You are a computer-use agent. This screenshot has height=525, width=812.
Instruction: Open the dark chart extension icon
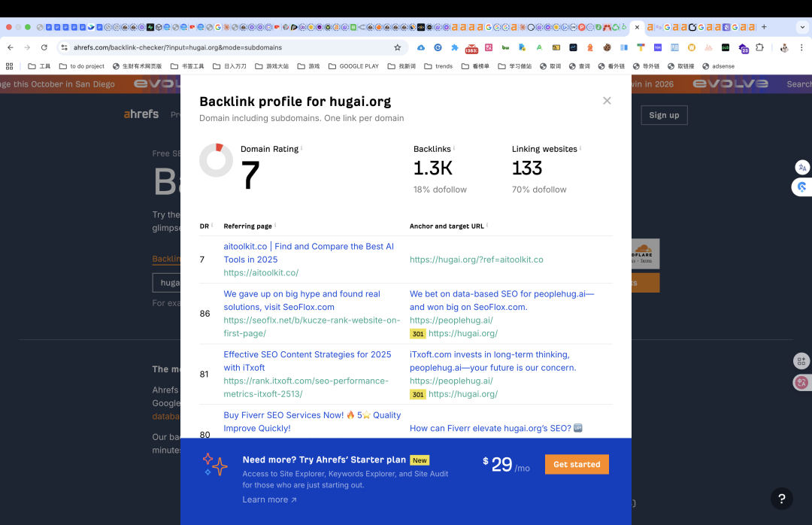tap(573, 47)
